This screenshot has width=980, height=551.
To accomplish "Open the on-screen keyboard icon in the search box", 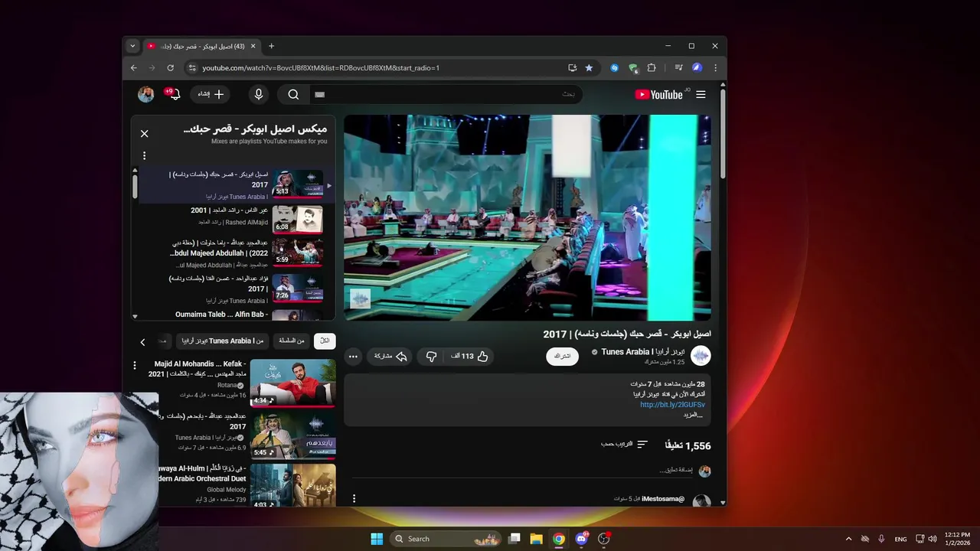I will [x=320, y=94].
